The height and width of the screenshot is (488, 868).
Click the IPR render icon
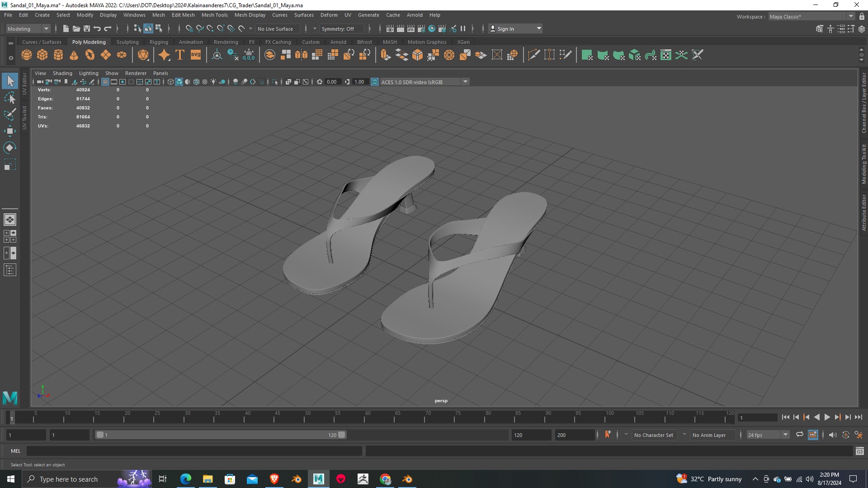411,28
